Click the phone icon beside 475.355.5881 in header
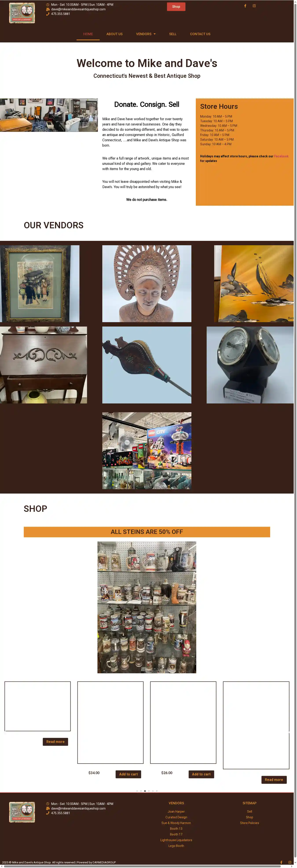Screen dimensions: 297x868 (48, 14)
